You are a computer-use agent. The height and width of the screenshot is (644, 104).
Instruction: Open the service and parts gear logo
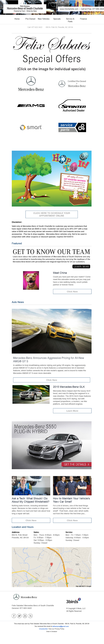(x=72, y=127)
